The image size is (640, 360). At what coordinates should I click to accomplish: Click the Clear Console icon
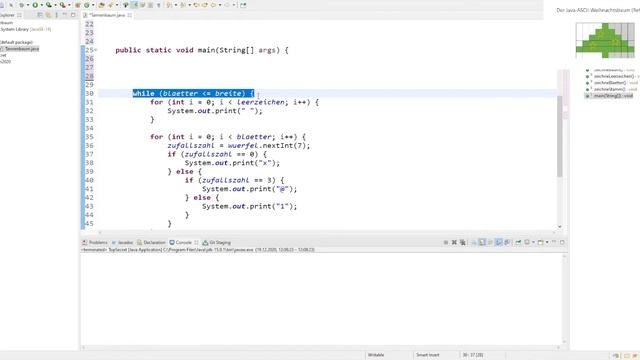[x=473, y=242]
